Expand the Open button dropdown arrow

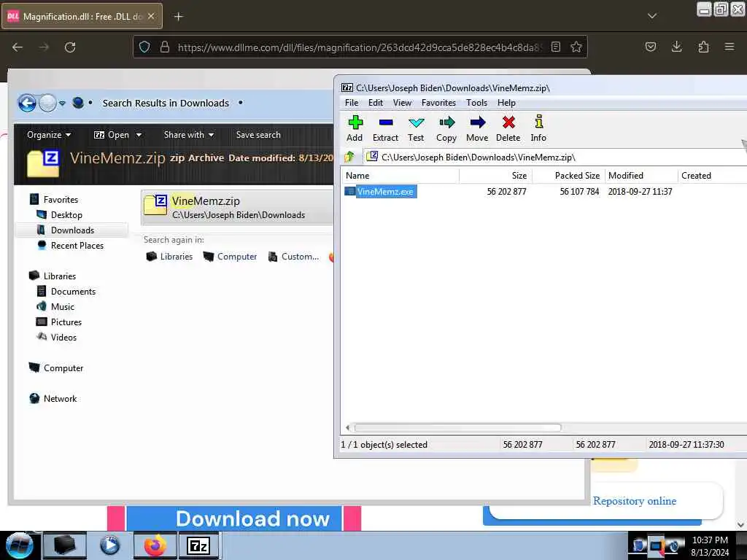pos(139,135)
